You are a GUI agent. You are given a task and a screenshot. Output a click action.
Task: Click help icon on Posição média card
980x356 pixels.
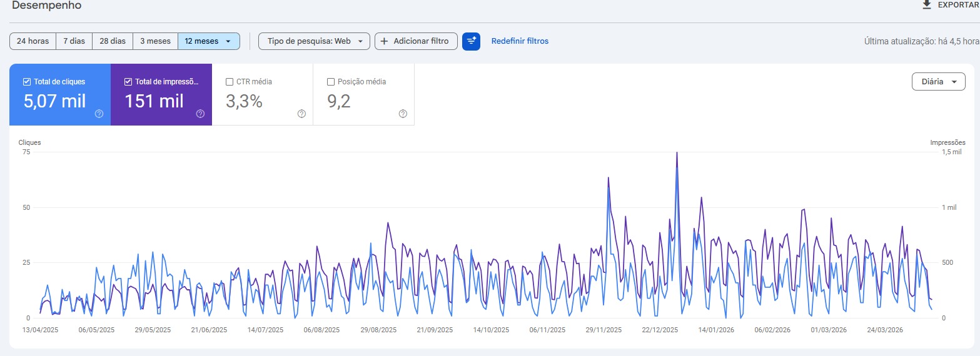[x=403, y=114]
